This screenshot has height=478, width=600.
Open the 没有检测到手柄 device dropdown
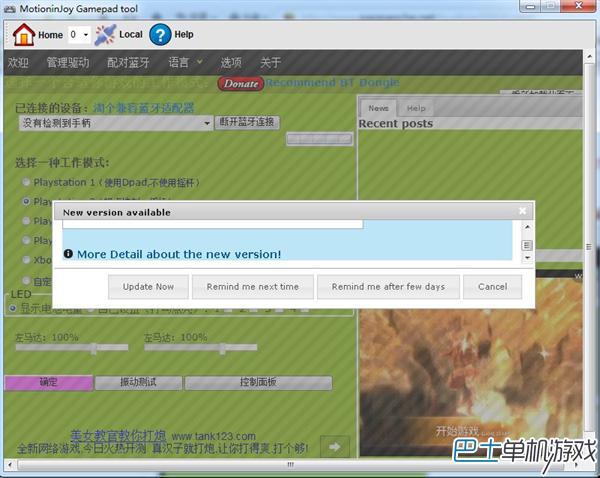[116, 123]
